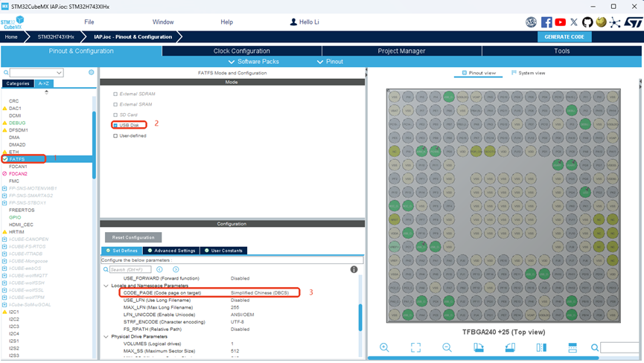Viewport: 644px width, 363px height.
Task: Focus the pin search field
Action: tap(621, 348)
